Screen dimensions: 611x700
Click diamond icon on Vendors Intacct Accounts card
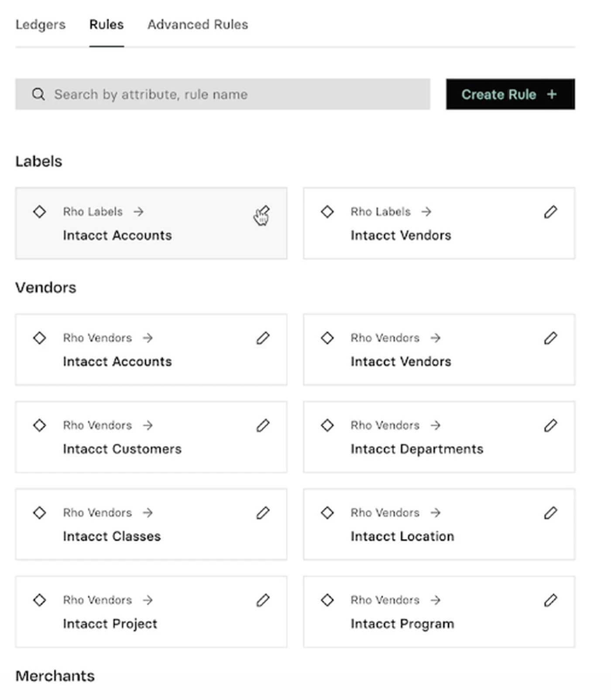[x=40, y=338]
